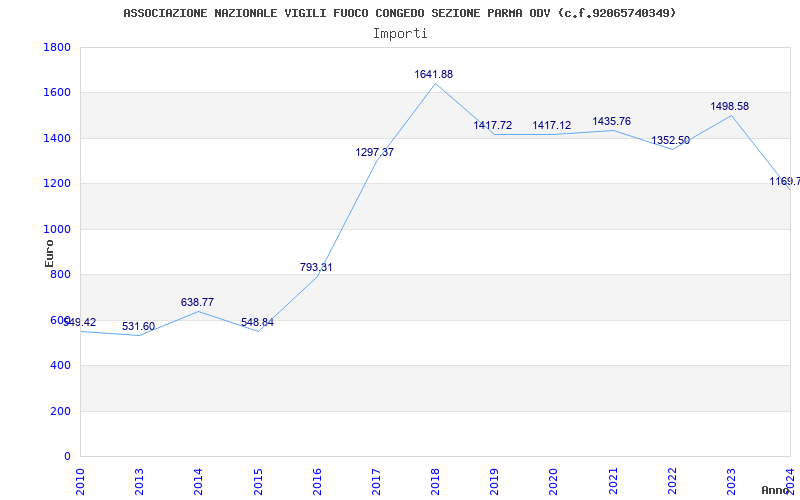Select data label 531.60
This screenshot has width=800, height=500.
click(x=138, y=327)
